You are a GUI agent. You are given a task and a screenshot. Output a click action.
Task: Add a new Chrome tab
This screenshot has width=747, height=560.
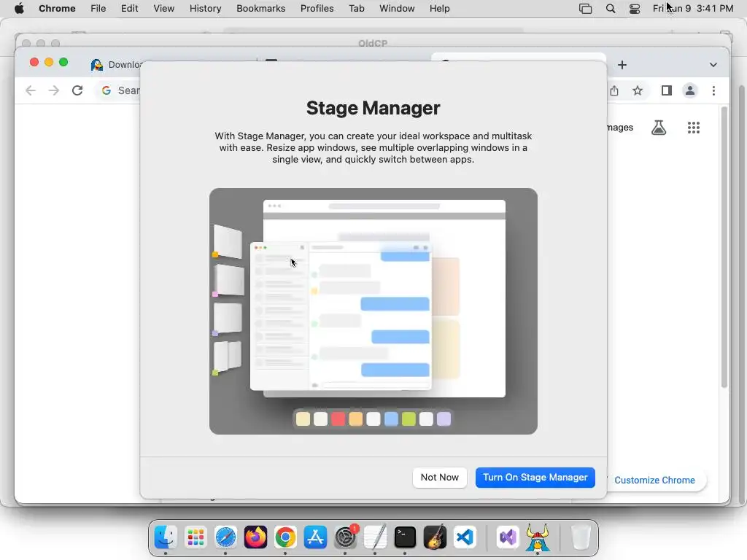(622, 65)
